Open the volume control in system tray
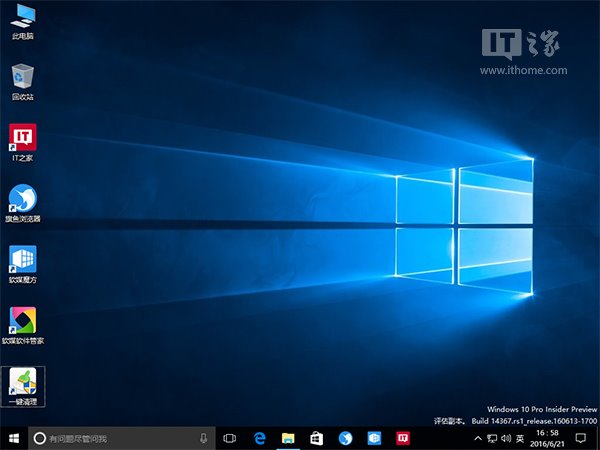Viewport: 600px width, 450px height. tap(506, 438)
